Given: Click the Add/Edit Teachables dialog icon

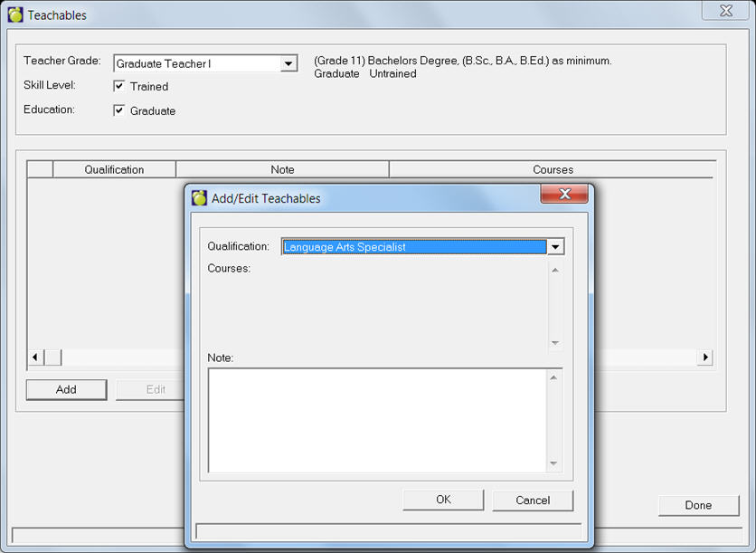Looking at the screenshot, I should 200,198.
